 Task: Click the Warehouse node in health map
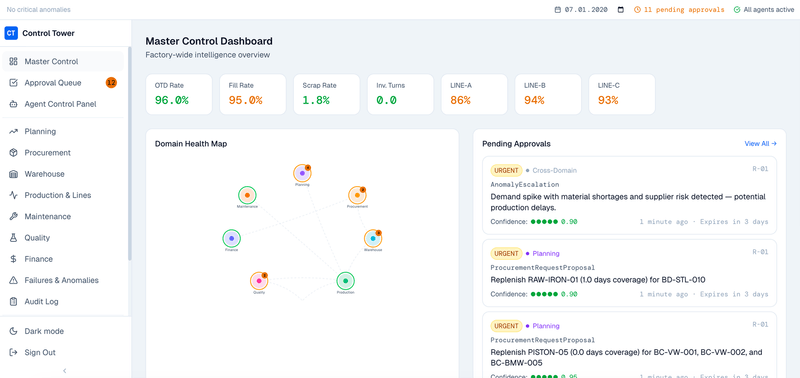[x=373, y=239]
